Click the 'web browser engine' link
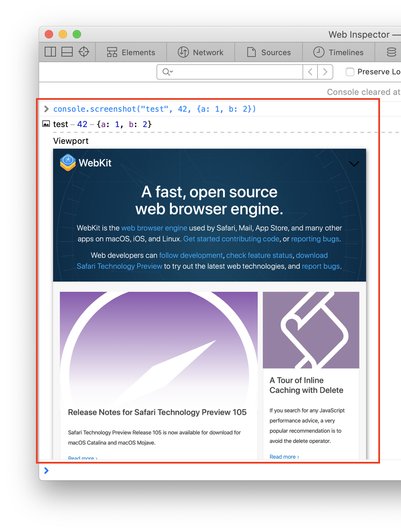401x532 pixels. tap(154, 228)
